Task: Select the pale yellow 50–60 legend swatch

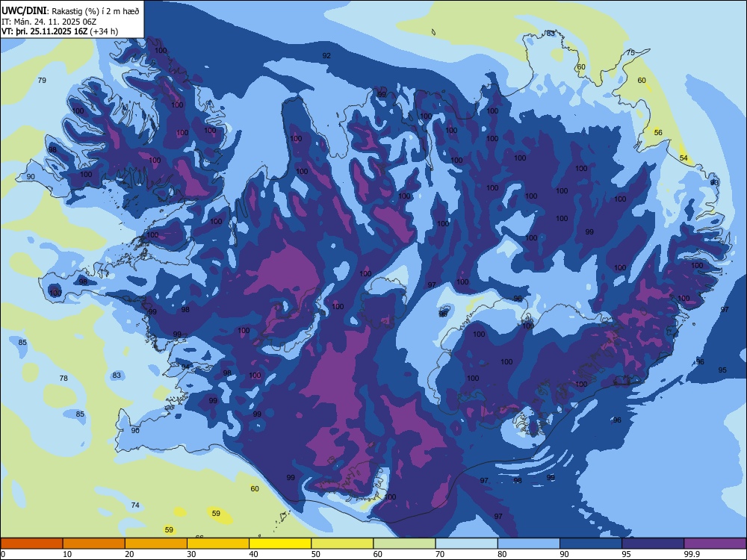Action: point(343,544)
